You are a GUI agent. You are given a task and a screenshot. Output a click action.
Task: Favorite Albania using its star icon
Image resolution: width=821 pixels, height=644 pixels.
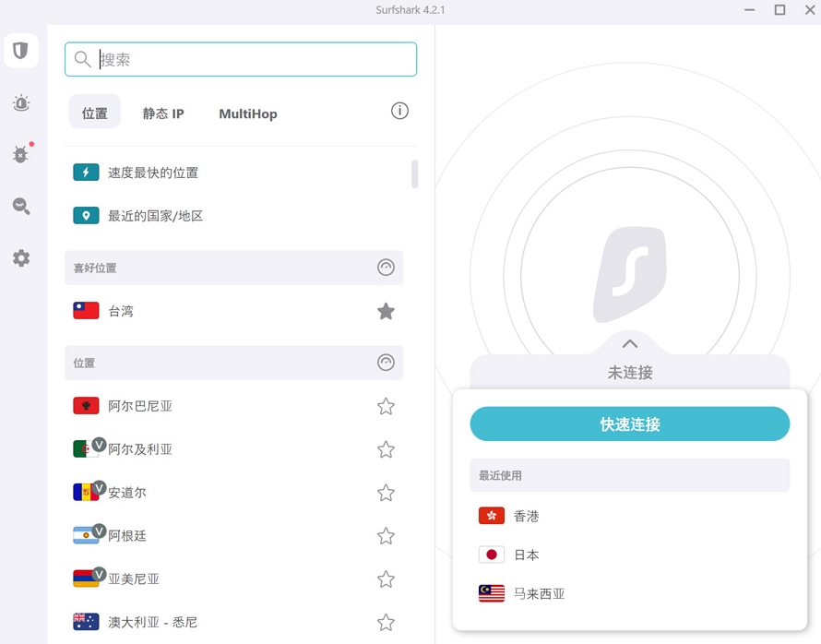click(386, 405)
